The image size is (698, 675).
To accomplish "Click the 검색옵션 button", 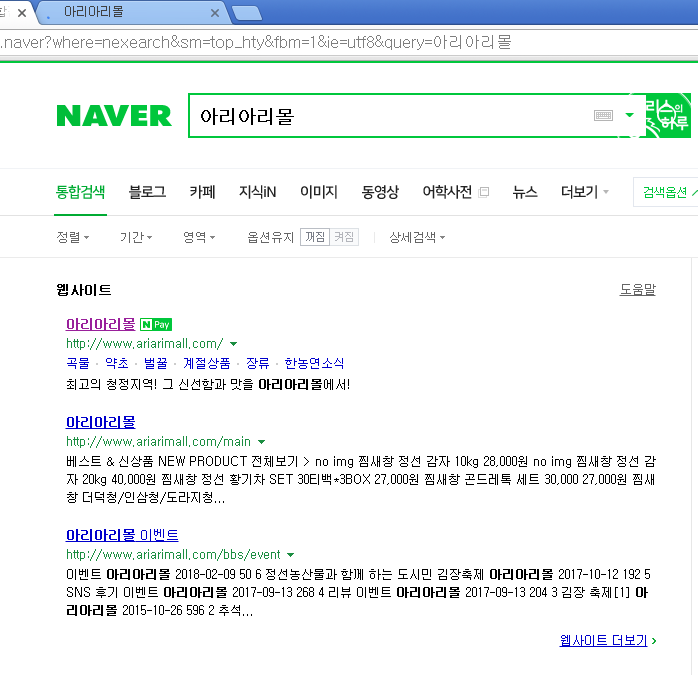I will 666,192.
